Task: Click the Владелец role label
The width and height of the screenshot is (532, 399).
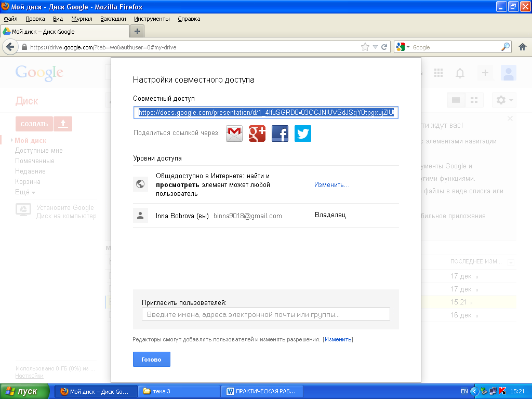Action: (330, 215)
